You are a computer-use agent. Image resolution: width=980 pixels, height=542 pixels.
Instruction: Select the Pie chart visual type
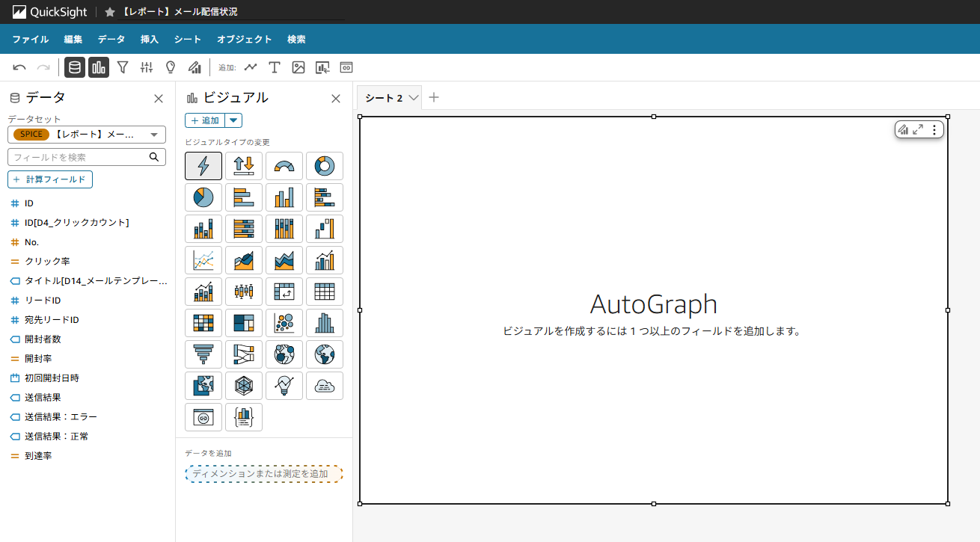tap(203, 197)
